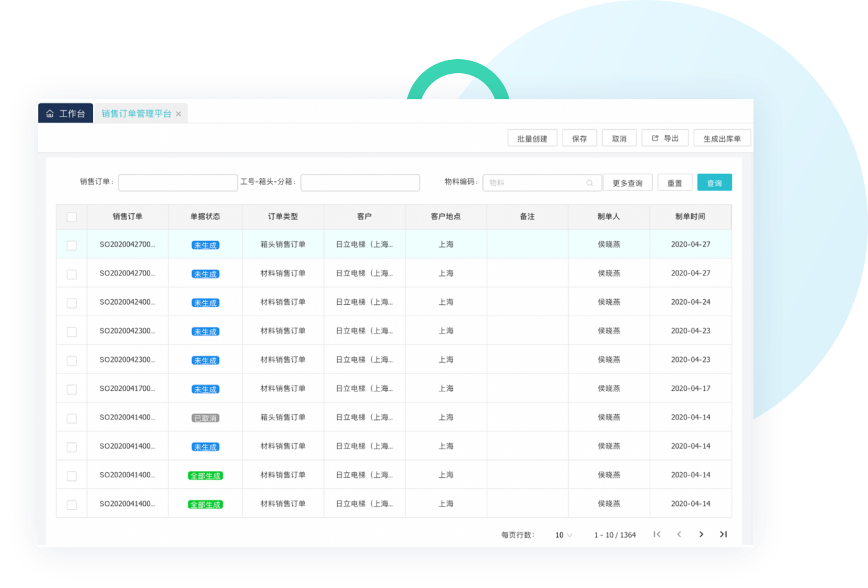Click the 导出 export button
Viewport: 868px width, 588px height.
(665, 139)
